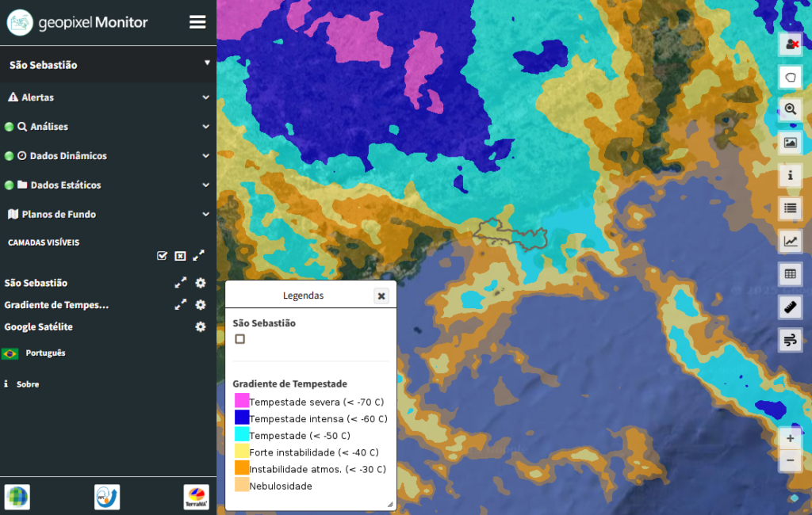This screenshot has width=812, height=515.
Task: Click the wind animation icon
Action: (790, 341)
